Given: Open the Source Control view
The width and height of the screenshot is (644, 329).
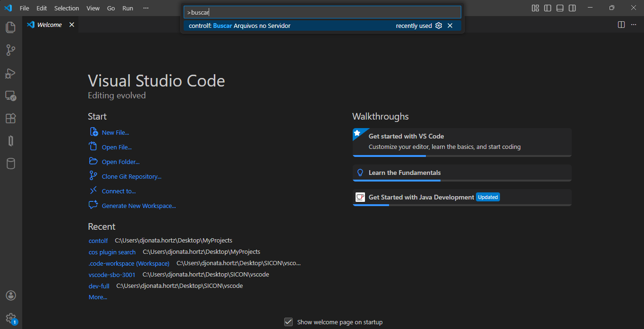Looking at the screenshot, I should (10, 50).
